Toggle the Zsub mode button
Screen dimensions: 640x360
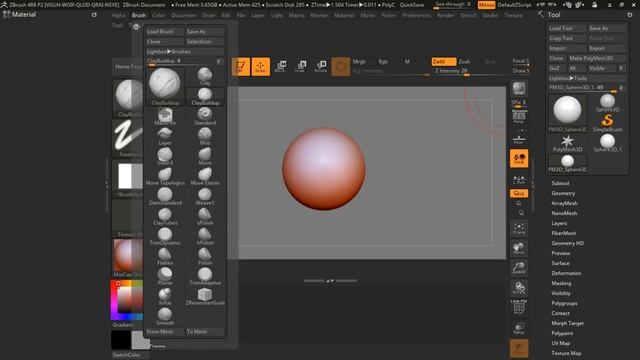(x=464, y=62)
